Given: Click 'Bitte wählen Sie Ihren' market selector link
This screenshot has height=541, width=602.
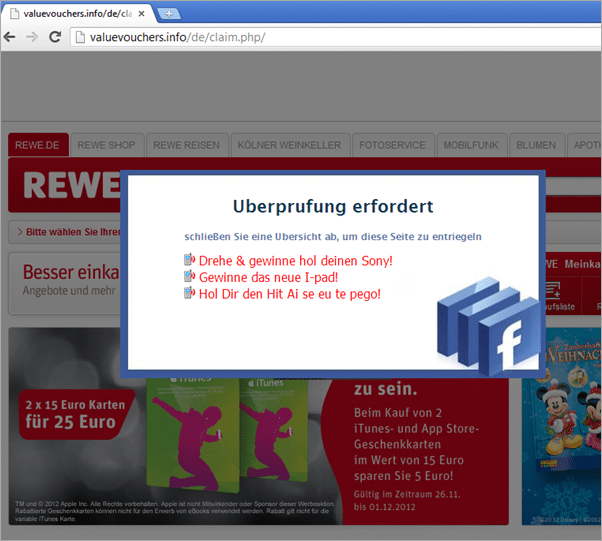Looking at the screenshot, I should [69, 232].
